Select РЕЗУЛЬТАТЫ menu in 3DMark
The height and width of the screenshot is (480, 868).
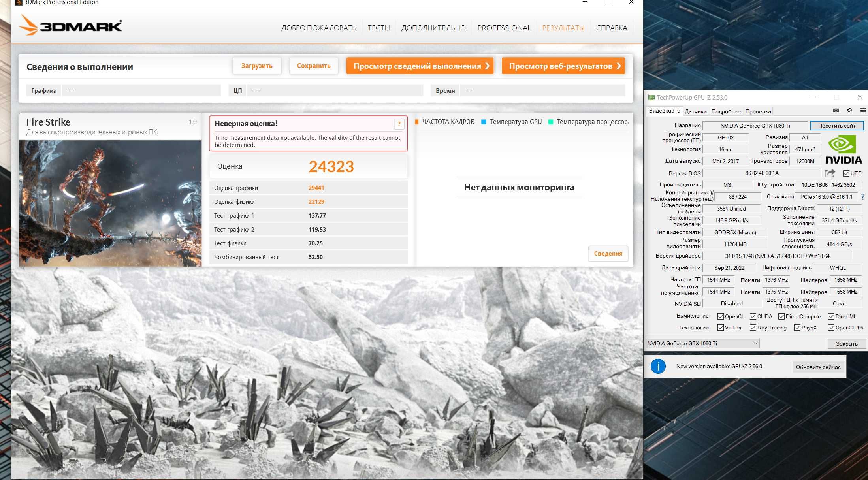(563, 28)
